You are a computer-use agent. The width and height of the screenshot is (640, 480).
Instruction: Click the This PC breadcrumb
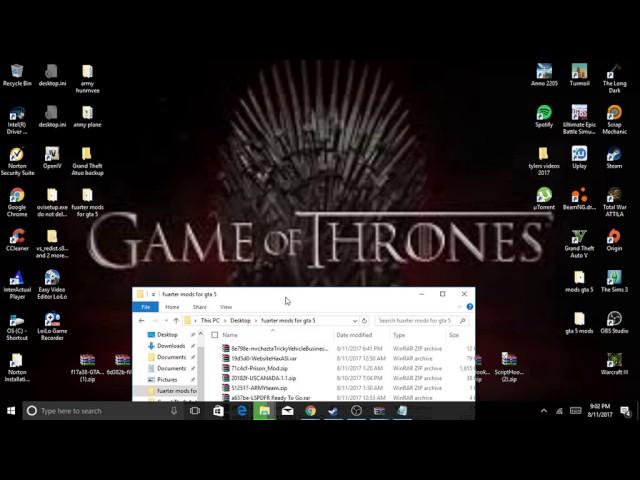pos(210,321)
